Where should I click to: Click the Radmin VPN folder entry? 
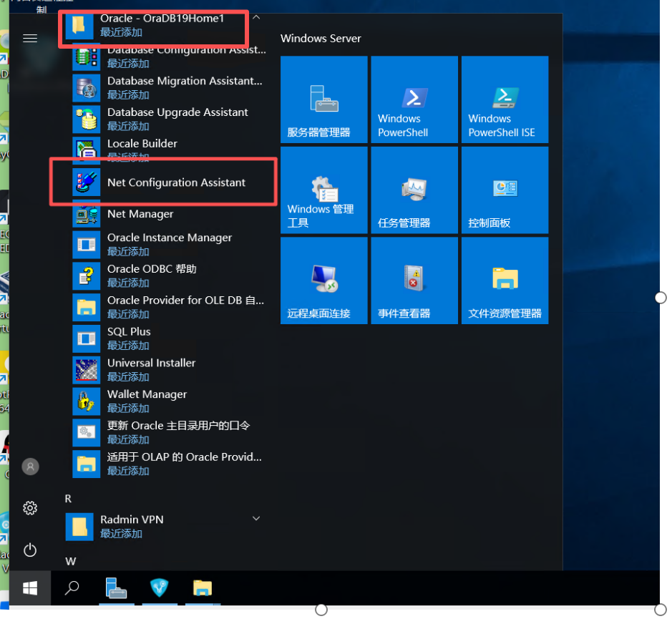pyautogui.click(x=165, y=527)
